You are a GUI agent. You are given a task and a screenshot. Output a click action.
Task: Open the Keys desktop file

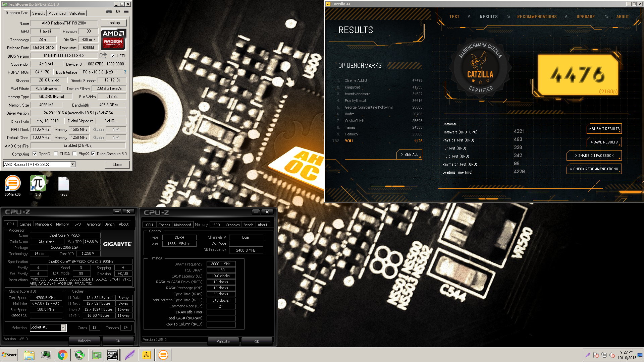[x=63, y=186]
